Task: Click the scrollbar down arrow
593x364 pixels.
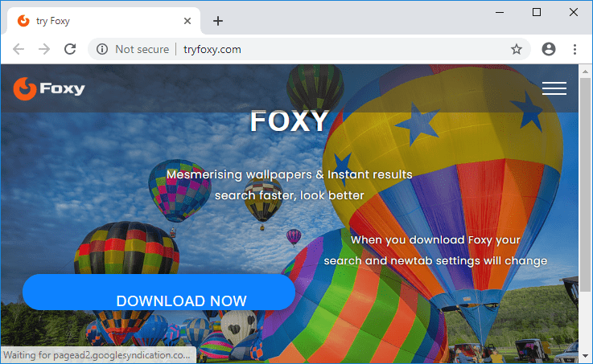Action: coord(585,356)
